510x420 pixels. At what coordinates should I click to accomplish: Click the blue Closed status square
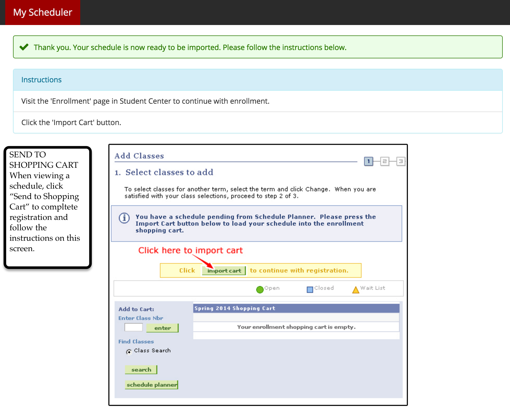(x=310, y=289)
